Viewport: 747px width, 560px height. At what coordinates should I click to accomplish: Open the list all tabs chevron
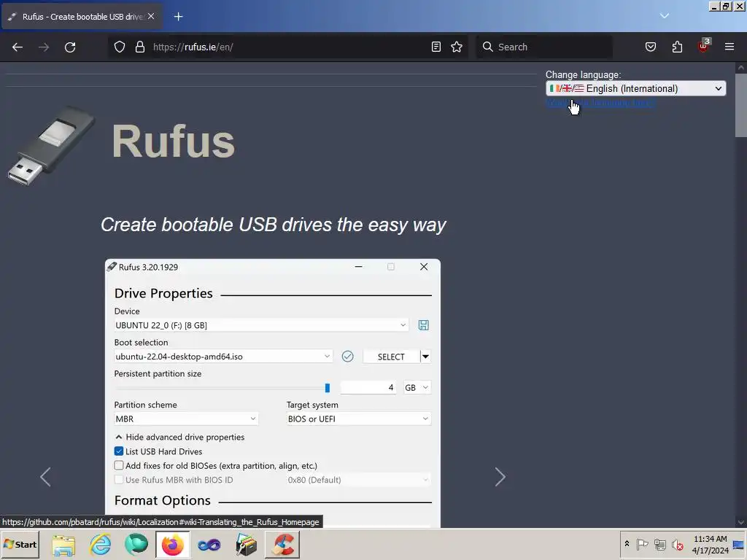point(665,16)
